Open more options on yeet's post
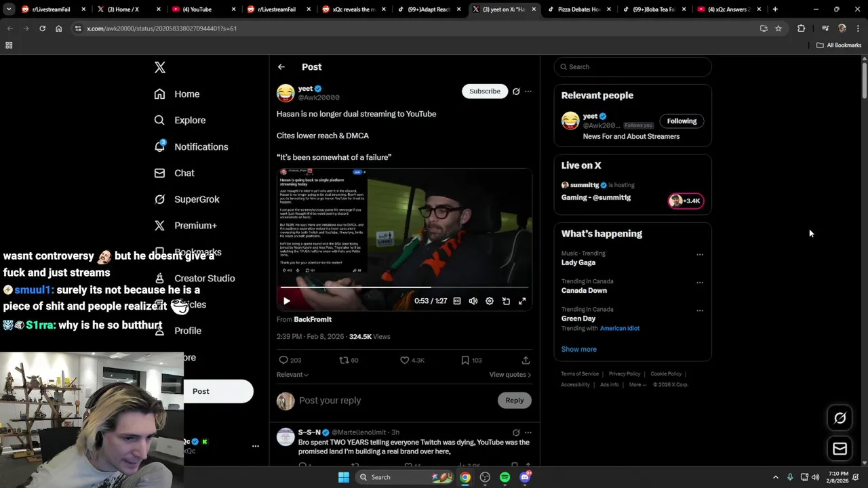 (528, 91)
